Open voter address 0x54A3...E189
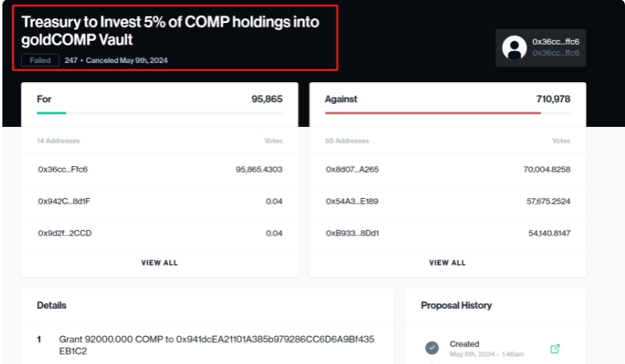This screenshot has width=625, height=364. (352, 201)
